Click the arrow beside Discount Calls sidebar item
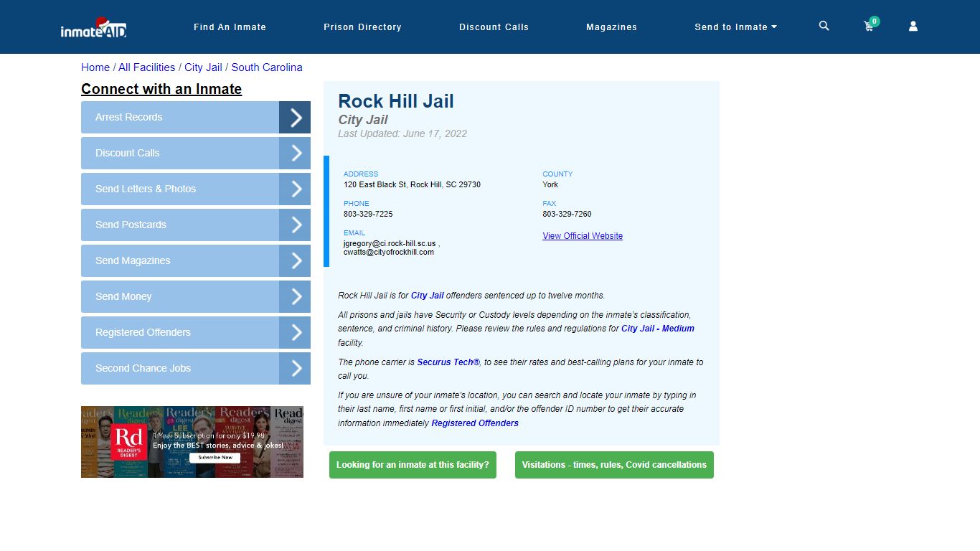The width and height of the screenshot is (980, 551). [x=295, y=153]
